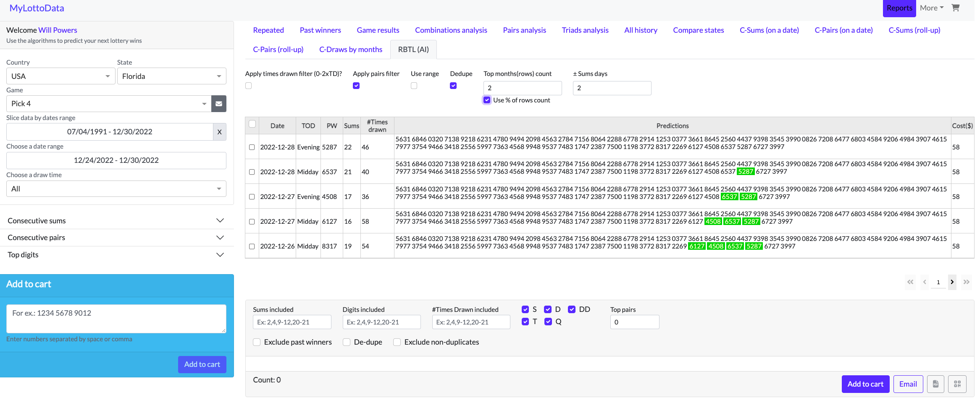The height and width of the screenshot is (403, 980).
Task: Expand the Consecutive pairs section
Action: pyautogui.click(x=116, y=238)
